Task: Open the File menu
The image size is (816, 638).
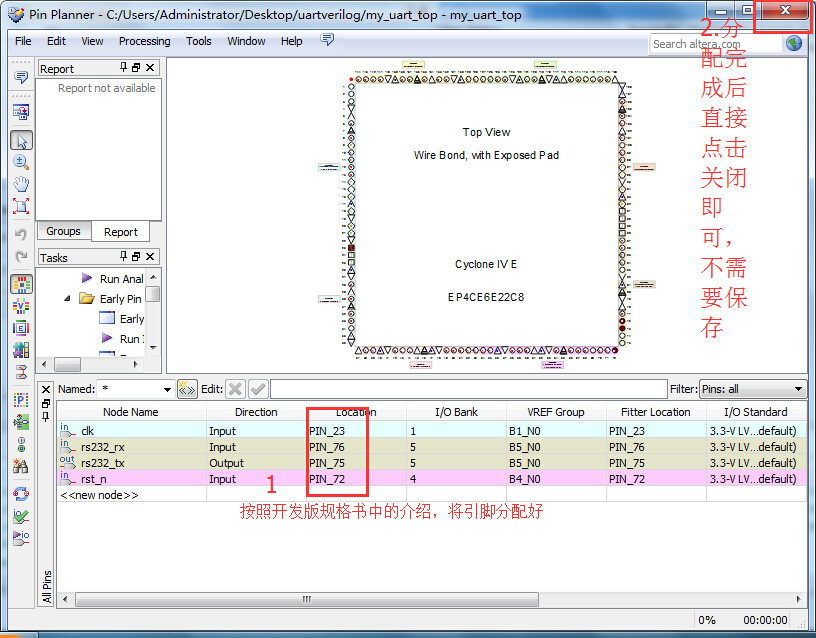Action: (x=23, y=41)
